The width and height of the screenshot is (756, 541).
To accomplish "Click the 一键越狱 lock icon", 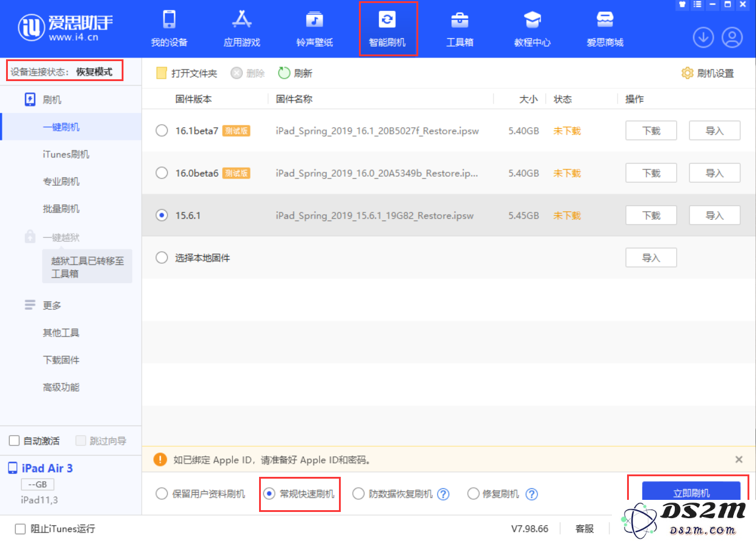I will tap(30, 237).
